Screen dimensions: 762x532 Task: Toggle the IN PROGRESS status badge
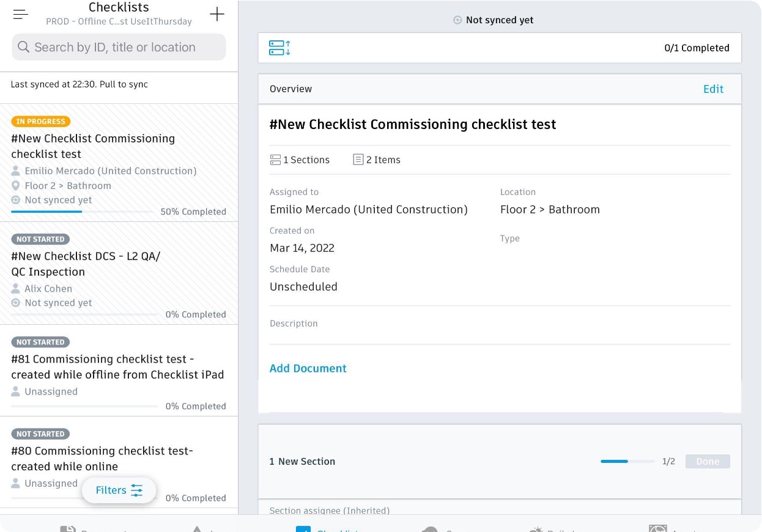[40, 121]
